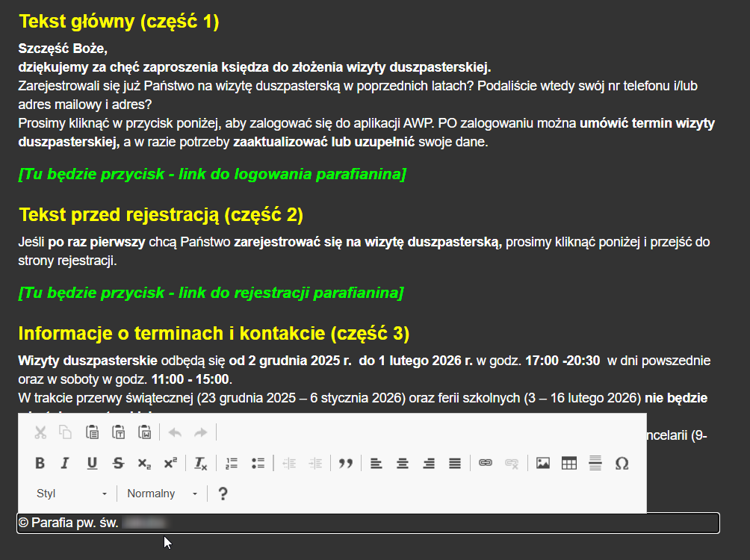Screen dimensions: 750x560
Task: Toggle italic formatting
Action: 65,464
